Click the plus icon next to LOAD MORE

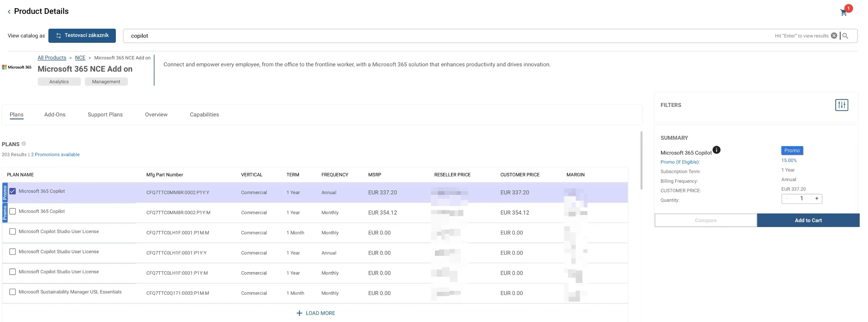click(299, 313)
